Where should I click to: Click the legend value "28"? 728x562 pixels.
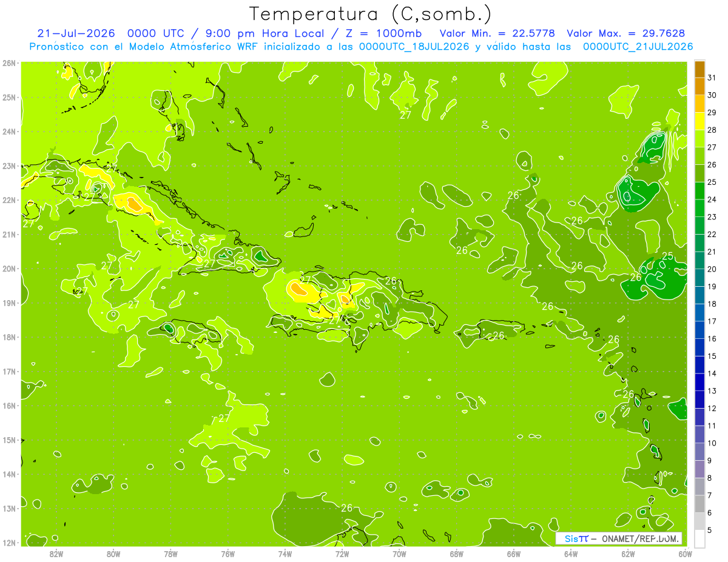tap(712, 130)
